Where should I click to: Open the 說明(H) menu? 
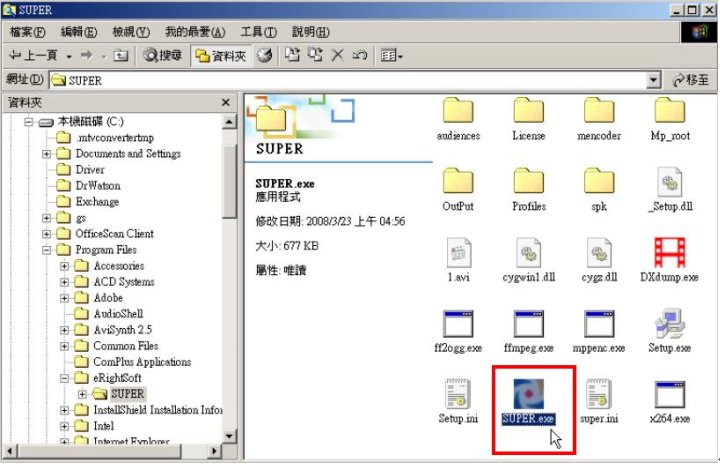(311, 32)
